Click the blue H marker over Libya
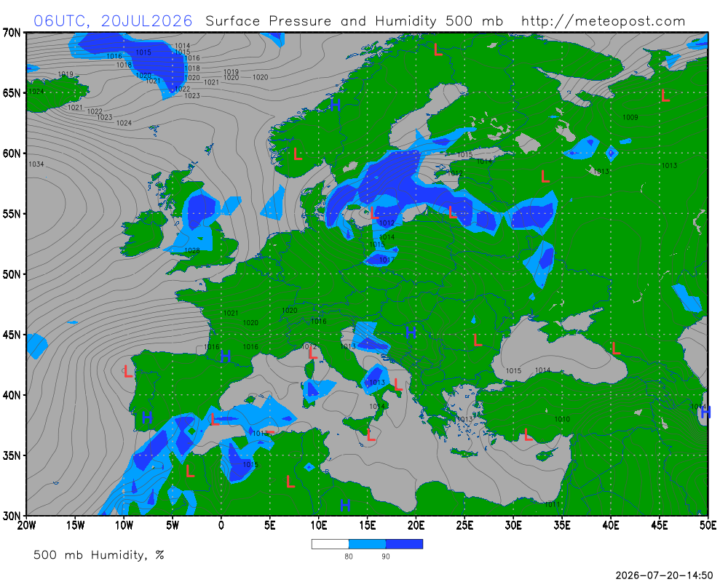Image resolution: width=728 pixels, height=582 pixels. click(345, 505)
